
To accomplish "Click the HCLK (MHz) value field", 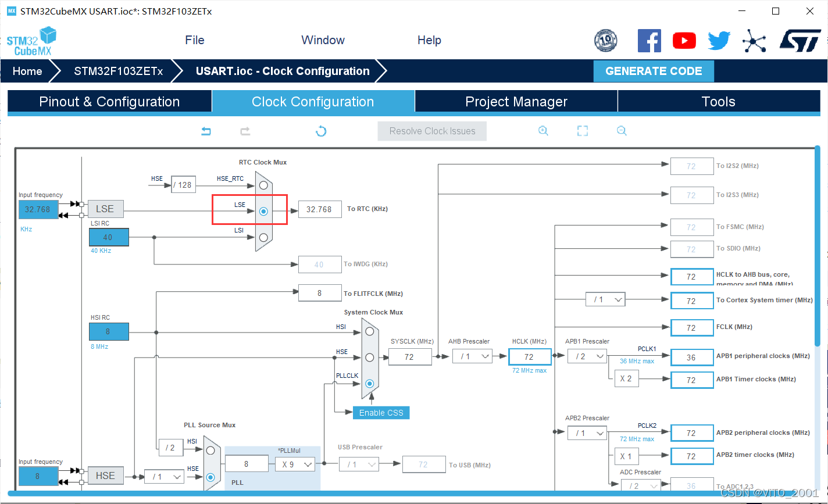I will (x=530, y=357).
